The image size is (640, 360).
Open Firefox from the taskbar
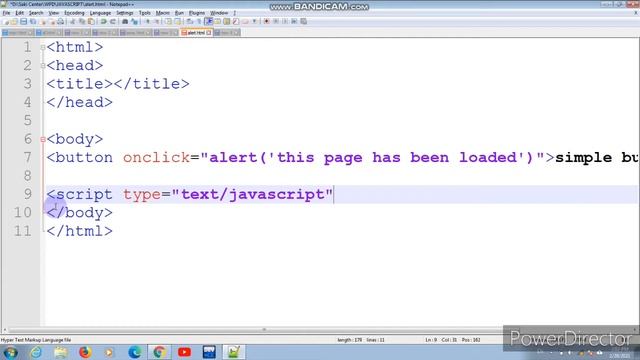[x=85, y=352]
